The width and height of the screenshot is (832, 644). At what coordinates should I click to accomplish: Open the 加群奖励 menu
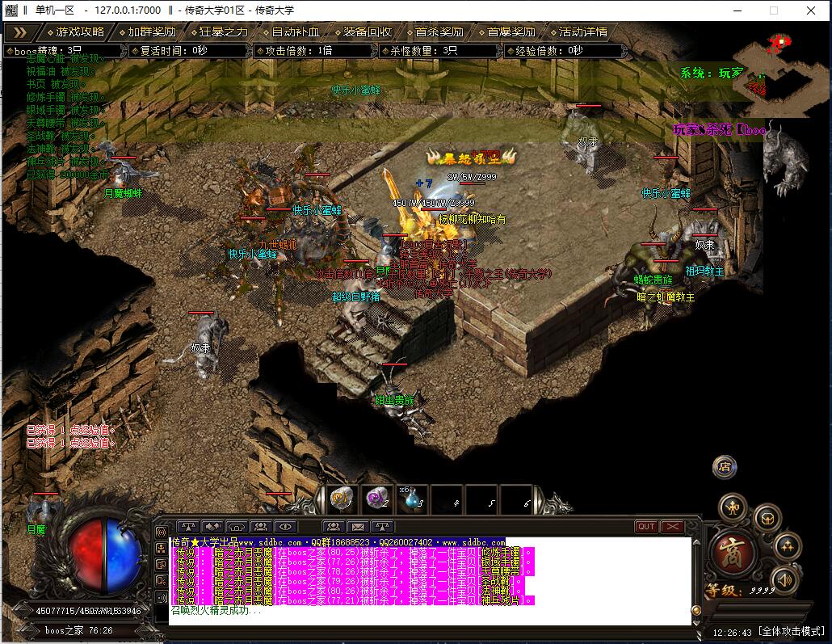tap(148, 32)
